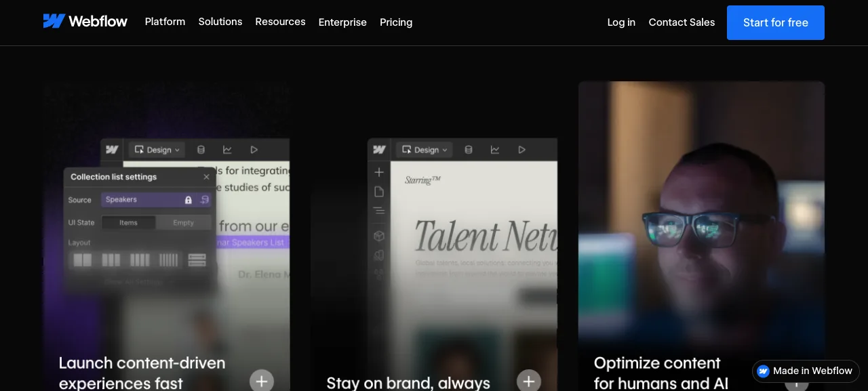Expand the Optimize content card plus icon
868x391 pixels.
(x=797, y=383)
